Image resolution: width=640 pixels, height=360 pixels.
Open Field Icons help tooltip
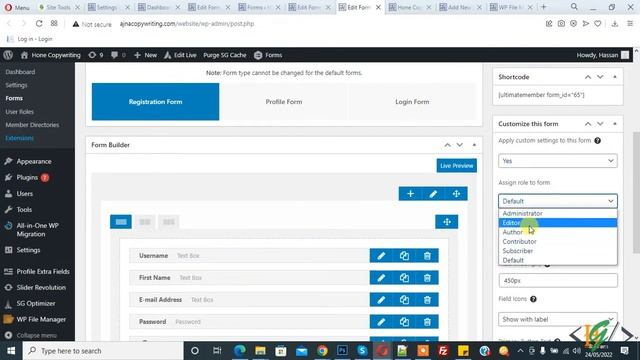click(x=533, y=299)
